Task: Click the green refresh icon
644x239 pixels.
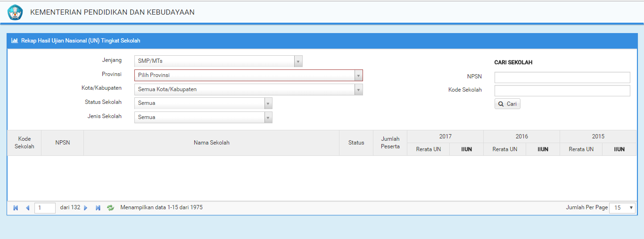Action: tap(111, 208)
